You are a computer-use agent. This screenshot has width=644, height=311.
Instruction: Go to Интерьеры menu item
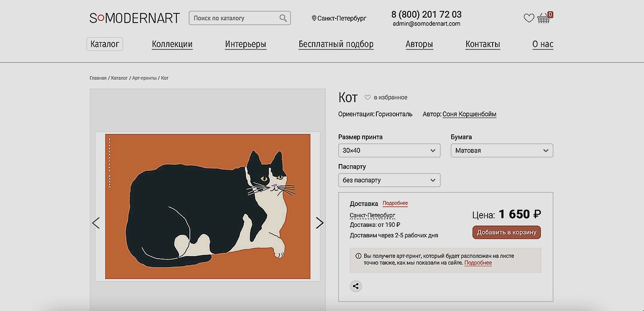click(x=245, y=44)
